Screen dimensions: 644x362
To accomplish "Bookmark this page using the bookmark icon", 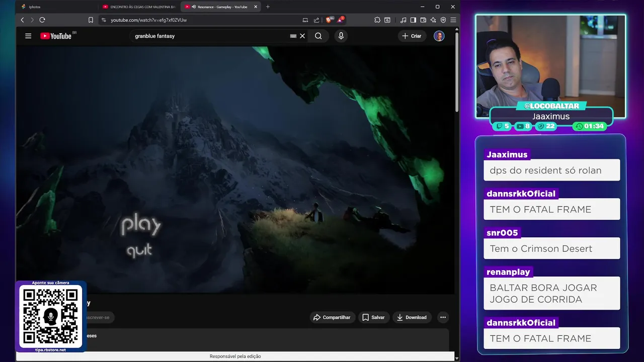I will [91, 20].
